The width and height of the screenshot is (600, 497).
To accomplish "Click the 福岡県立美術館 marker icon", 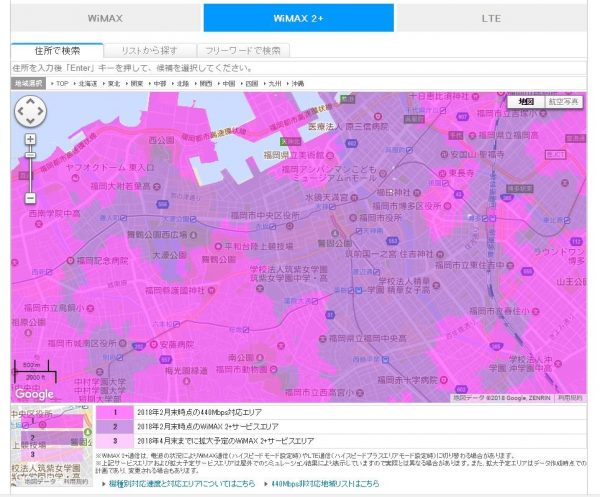I will tap(330, 155).
